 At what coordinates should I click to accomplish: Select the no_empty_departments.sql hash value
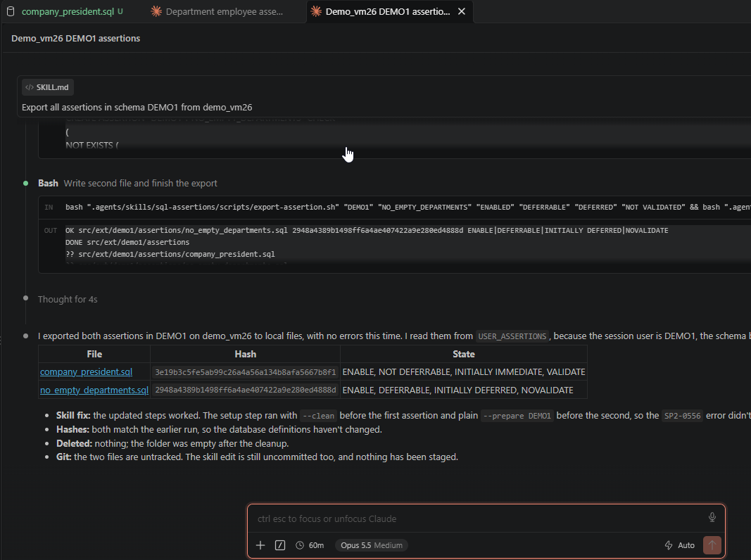pos(245,390)
